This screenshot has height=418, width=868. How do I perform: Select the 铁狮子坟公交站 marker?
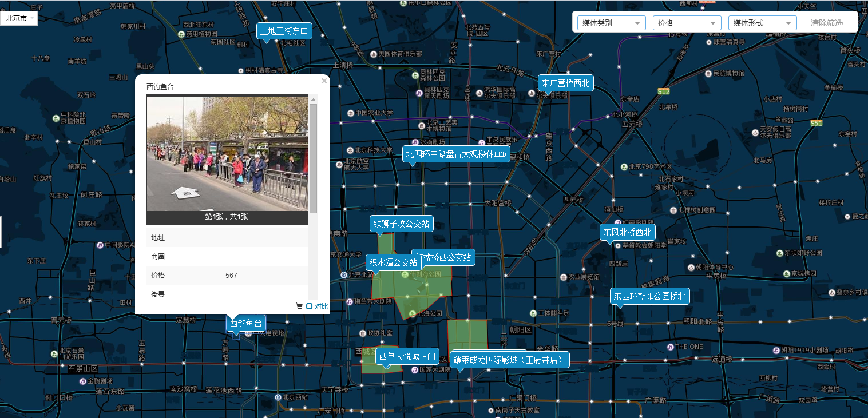[402, 224]
